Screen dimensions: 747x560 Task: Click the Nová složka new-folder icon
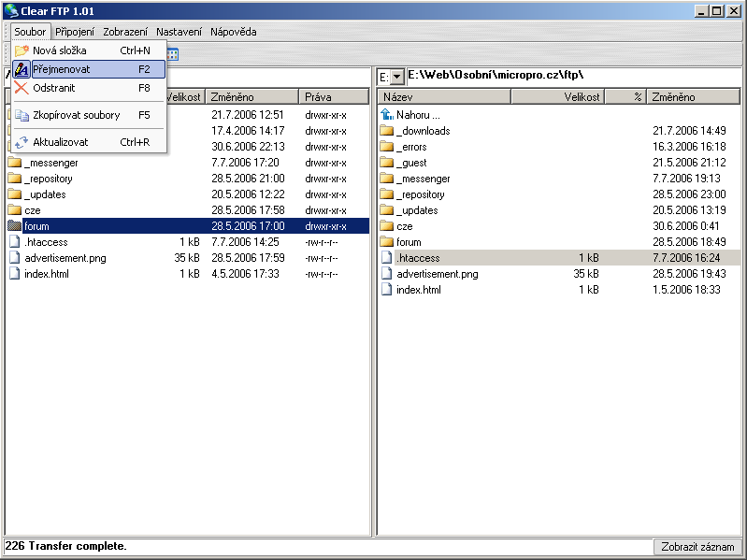pos(22,50)
